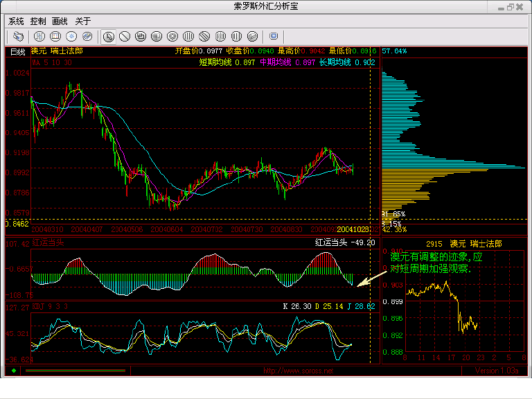Select the diagonal line drawing tool
532x399 pixels.
(x=125, y=35)
